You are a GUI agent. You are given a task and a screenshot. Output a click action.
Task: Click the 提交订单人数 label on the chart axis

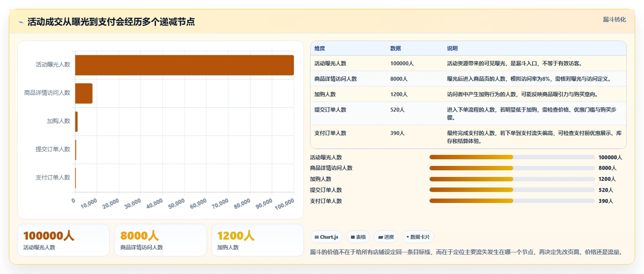53,149
